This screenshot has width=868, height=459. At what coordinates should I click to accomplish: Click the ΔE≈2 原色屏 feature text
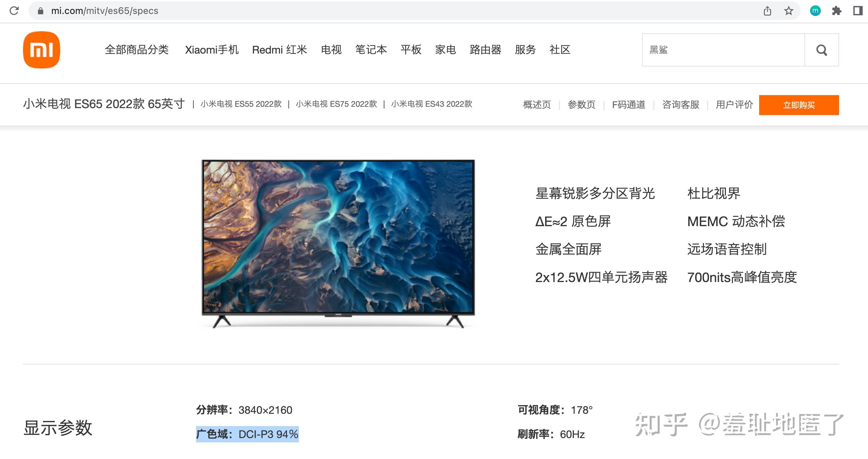(573, 222)
